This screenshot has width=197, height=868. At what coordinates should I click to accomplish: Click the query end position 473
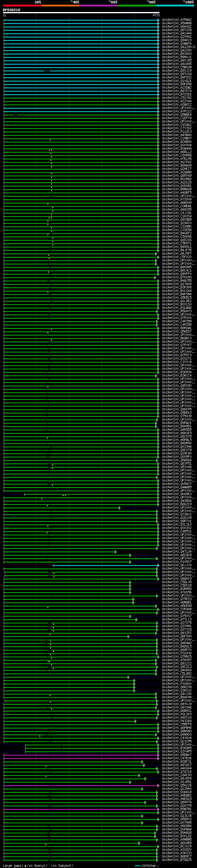[155, 15]
